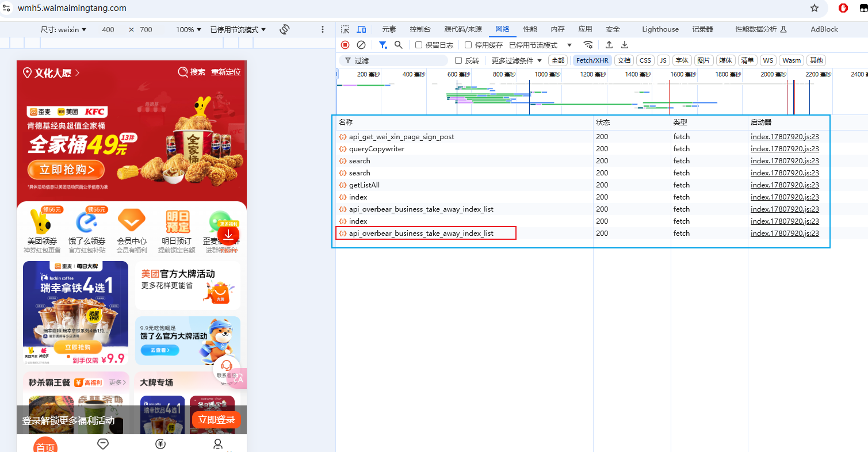The height and width of the screenshot is (452, 868).
Task: Open device toolbar more options menu
Action: tap(323, 29)
